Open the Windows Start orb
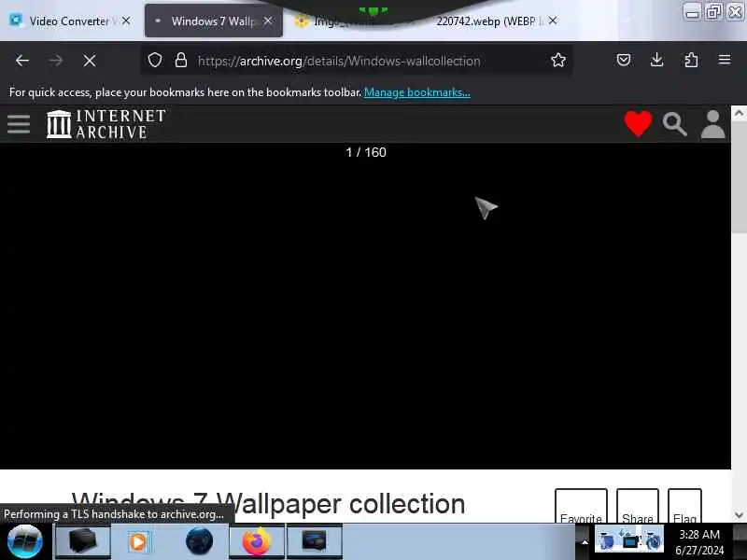The image size is (747, 560). (x=25, y=541)
